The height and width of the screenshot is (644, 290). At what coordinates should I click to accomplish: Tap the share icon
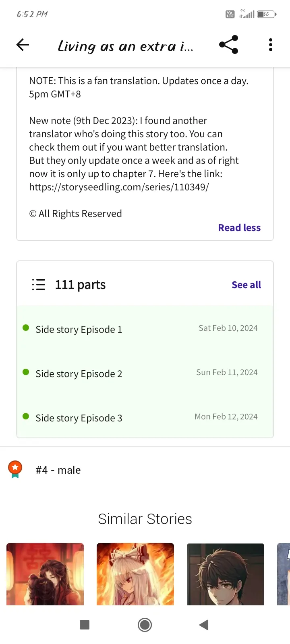[229, 45]
